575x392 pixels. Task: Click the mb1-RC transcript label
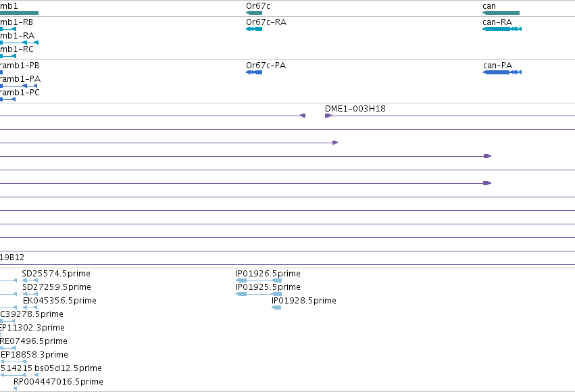[x=17, y=49]
